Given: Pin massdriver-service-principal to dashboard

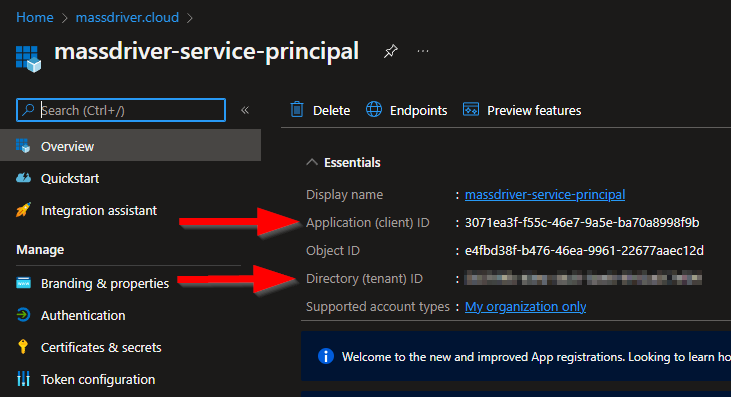Looking at the screenshot, I should pos(391,51).
